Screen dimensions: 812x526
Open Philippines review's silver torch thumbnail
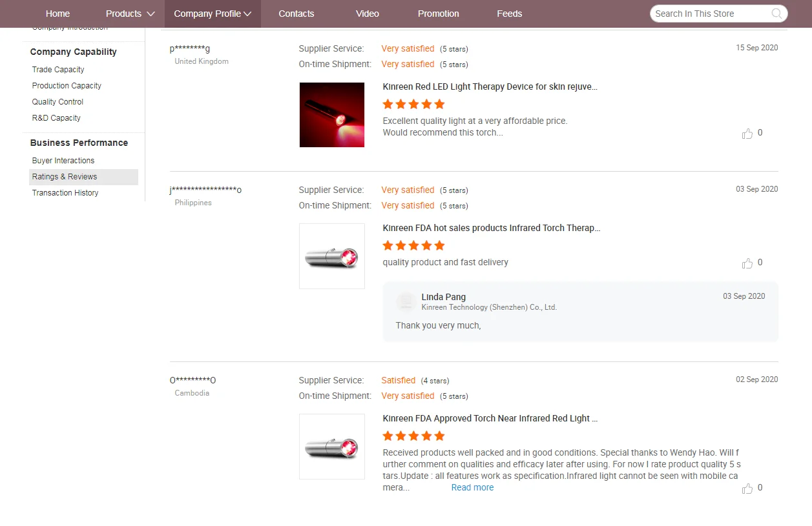pos(332,256)
